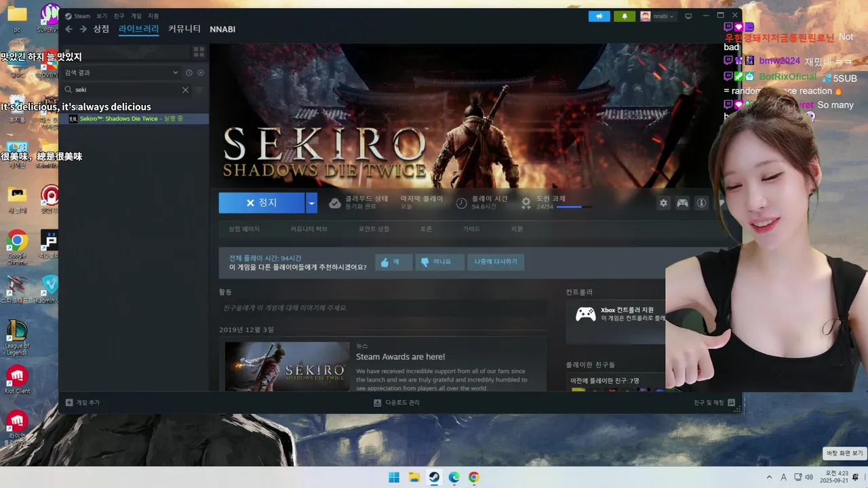Viewport: 868px width, 488px height.
Task: Click Add a Game plus icon
Action: point(69,403)
